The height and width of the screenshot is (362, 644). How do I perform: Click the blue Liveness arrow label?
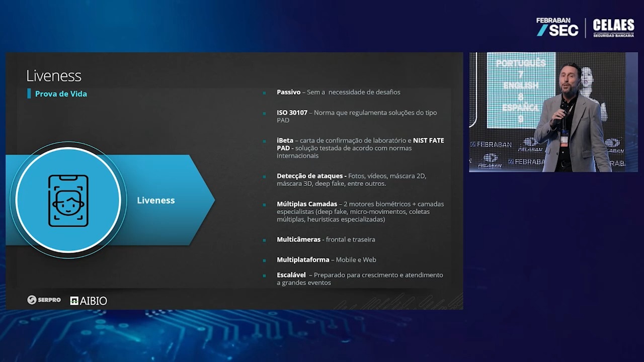156,200
